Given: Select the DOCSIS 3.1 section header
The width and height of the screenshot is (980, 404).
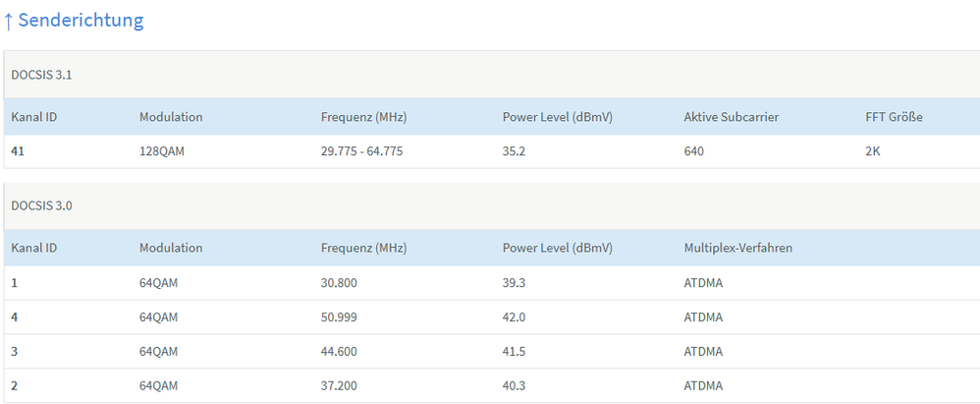Looking at the screenshot, I should click(41, 74).
